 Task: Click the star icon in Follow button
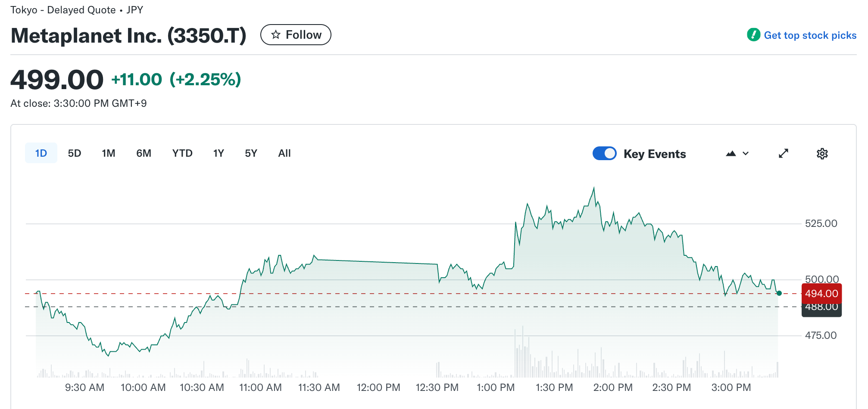(x=276, y=35)
